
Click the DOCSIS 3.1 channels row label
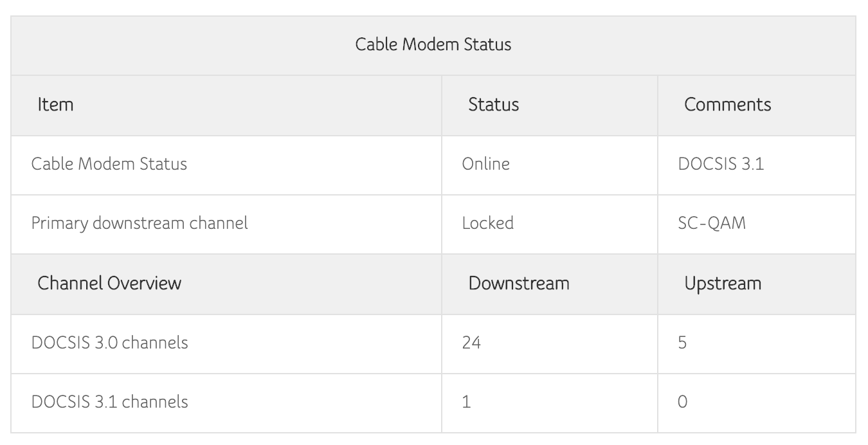click(110, 402)
